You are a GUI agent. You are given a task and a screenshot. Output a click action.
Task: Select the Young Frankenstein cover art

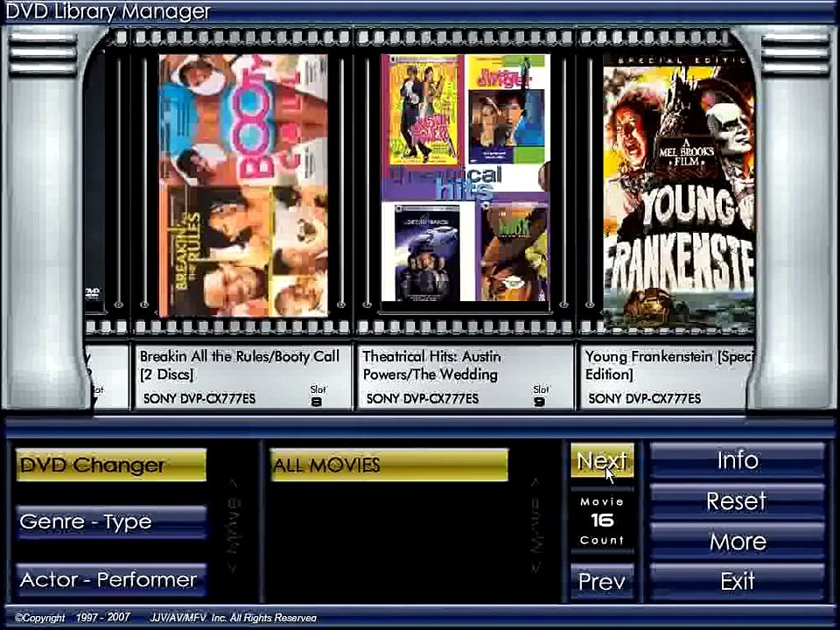pyautogui.click(x=679, y=192)
